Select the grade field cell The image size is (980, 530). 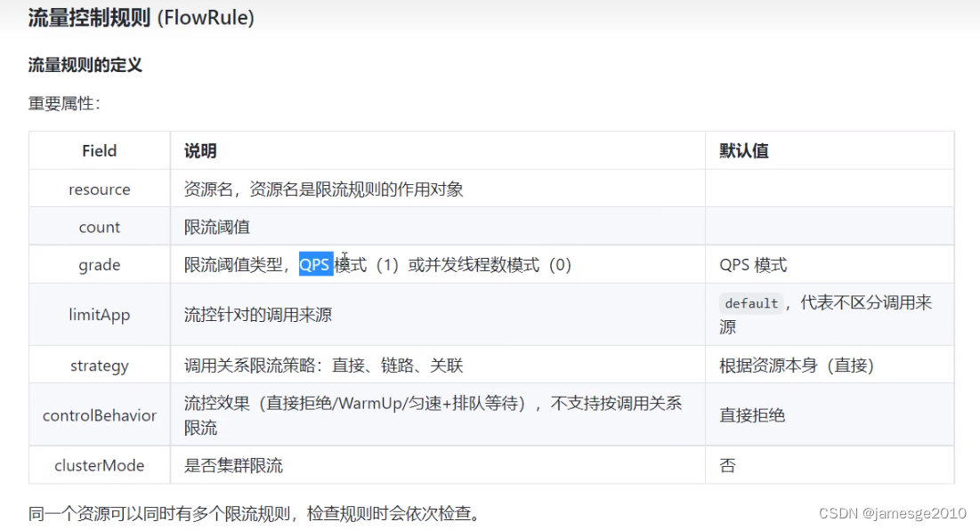(x=100, y=265)
